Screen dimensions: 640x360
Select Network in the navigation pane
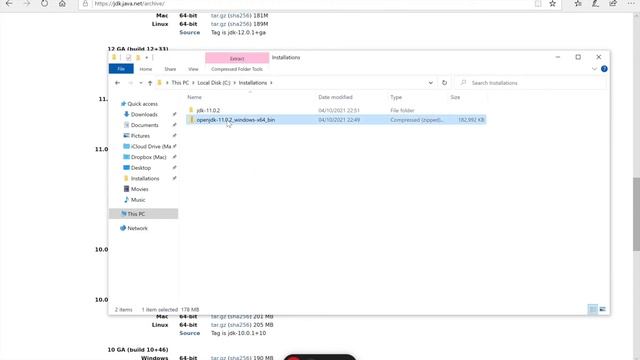coord(137,228)
